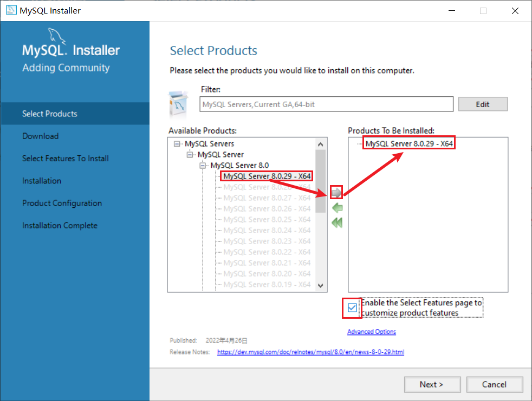This screenshot has width=532, height=401.
Task: Click the Next button
Action: point(432,384)
